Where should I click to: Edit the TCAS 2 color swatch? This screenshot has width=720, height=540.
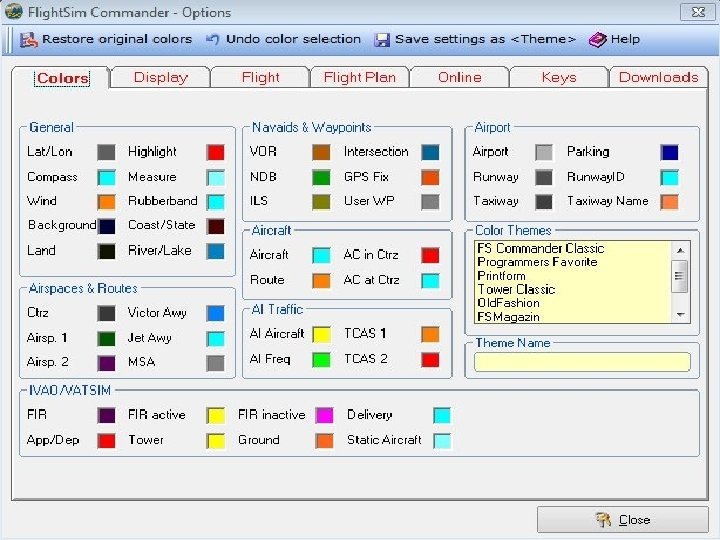coord(430,360)
